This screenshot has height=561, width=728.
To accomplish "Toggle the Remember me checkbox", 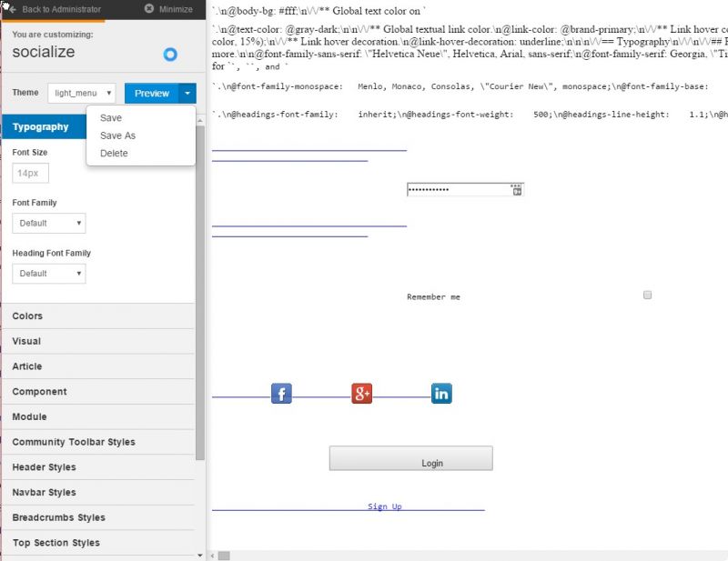I will coord(647,296).
